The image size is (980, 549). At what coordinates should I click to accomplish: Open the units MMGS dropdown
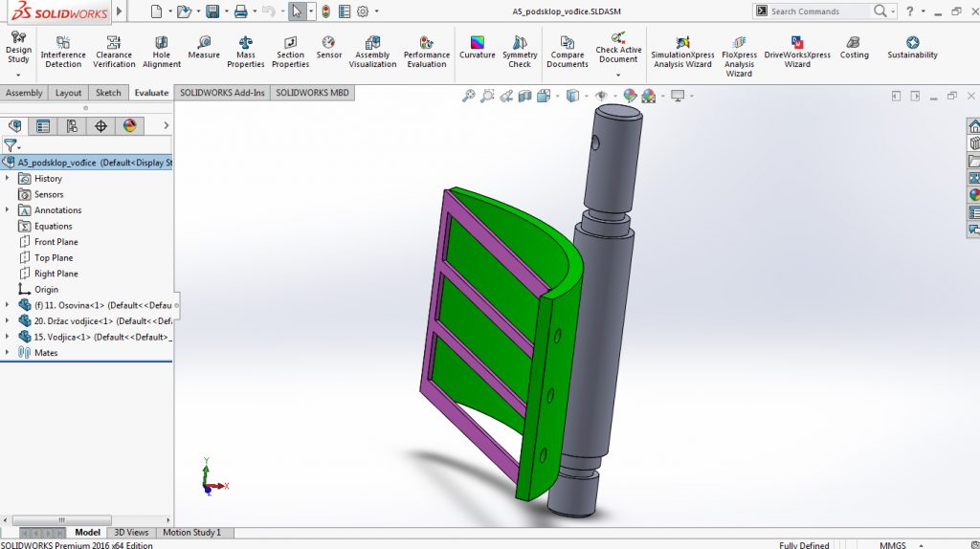(922, 545)
